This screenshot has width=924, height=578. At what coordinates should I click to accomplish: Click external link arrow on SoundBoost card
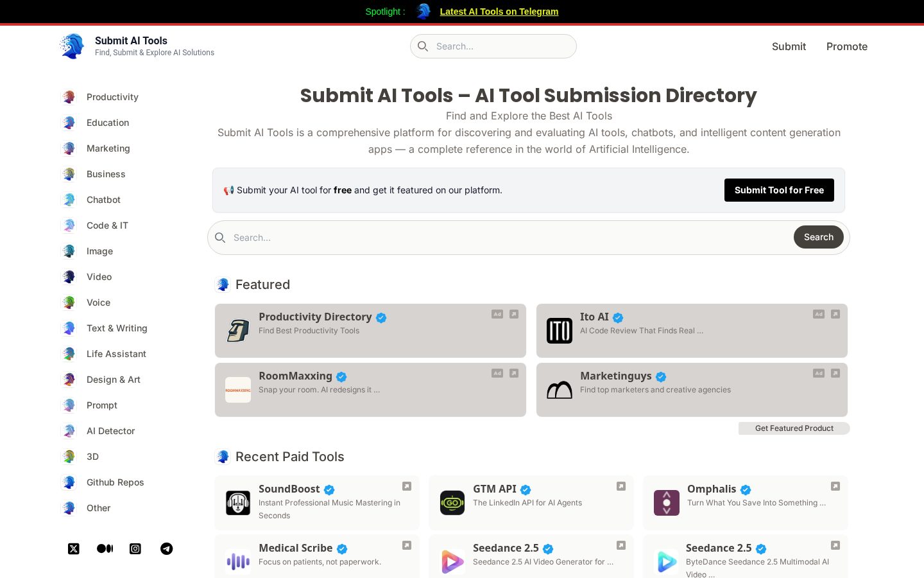click(407, 486)
